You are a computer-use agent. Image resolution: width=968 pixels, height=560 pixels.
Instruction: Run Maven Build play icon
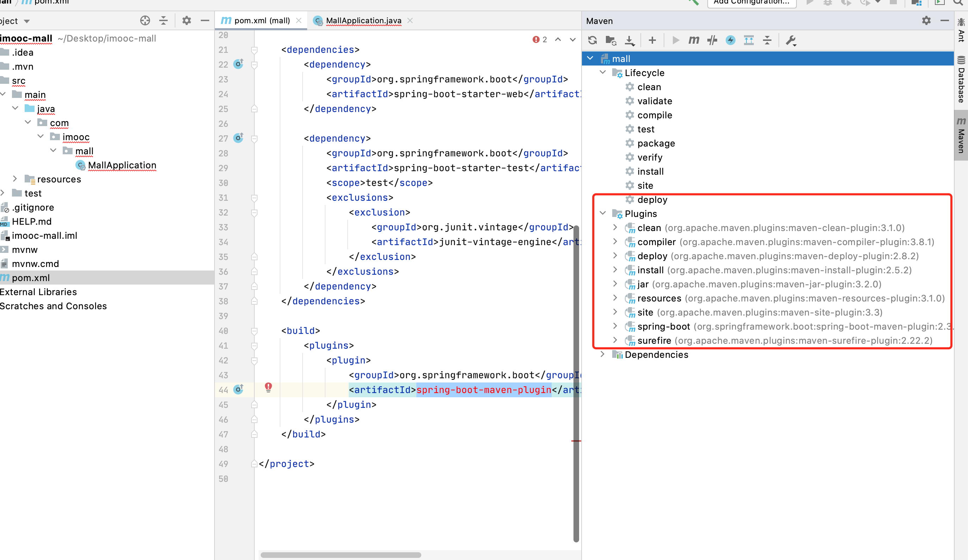tap(676, 40)
